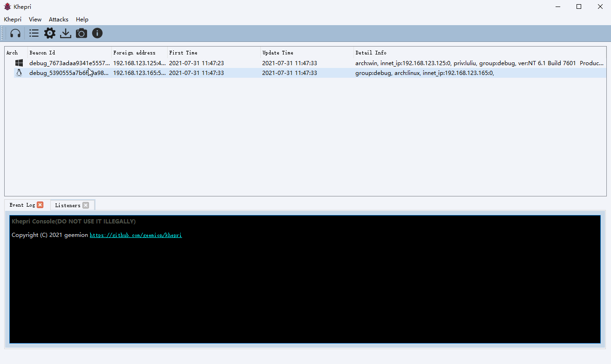Click the toolbar drag handle grip
Screen dimensions: 611x364
coord(2,33)
